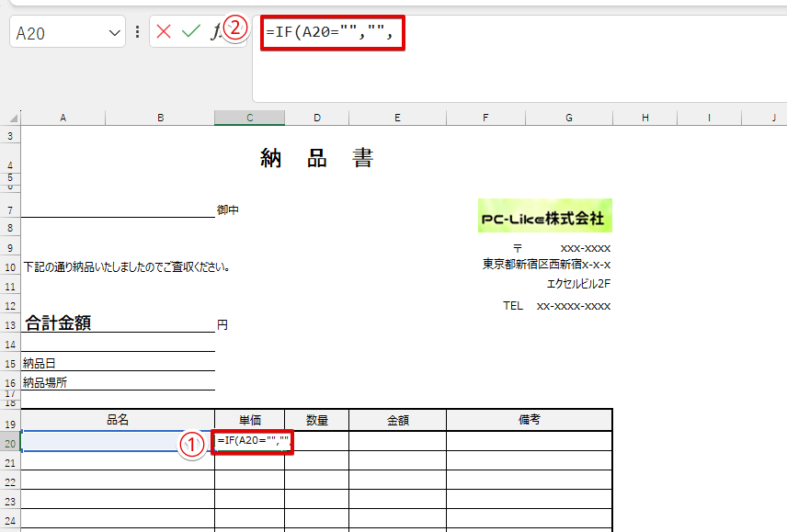
Task: Select row 7 header
Action: (10, 205)
